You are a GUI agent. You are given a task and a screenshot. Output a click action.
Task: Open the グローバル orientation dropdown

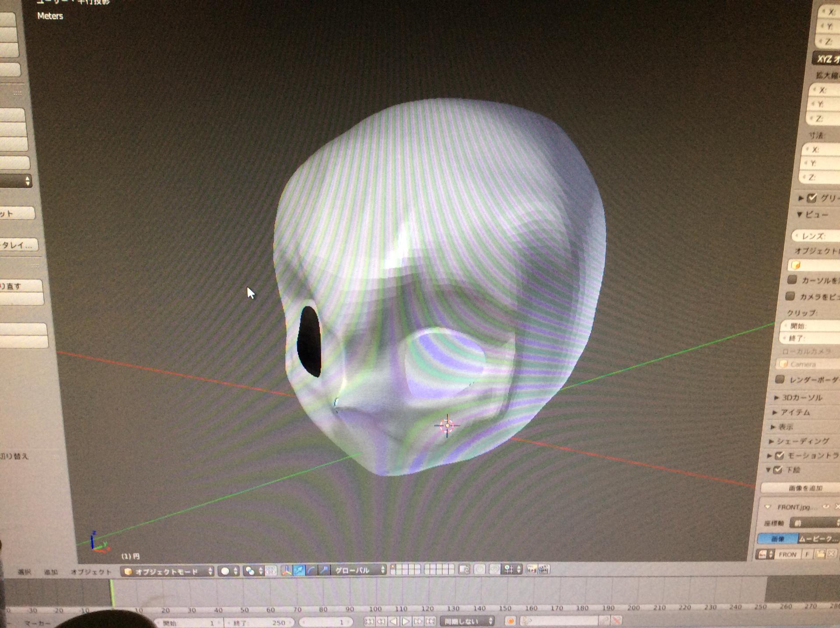(x=358, y=570)
